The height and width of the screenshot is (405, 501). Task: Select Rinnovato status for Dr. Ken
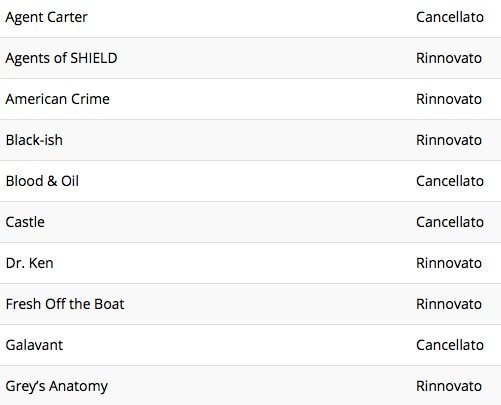(x=449, y=263)
